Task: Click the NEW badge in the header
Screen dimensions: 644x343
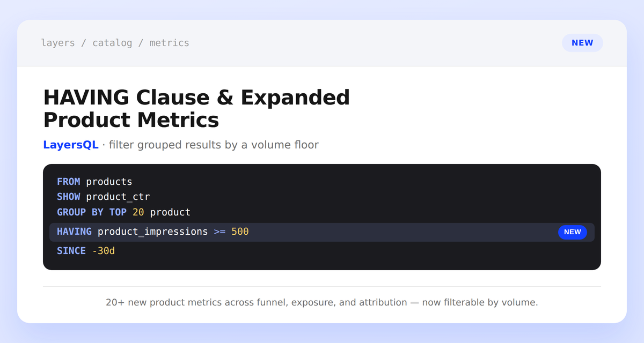Action: [582, 43]
